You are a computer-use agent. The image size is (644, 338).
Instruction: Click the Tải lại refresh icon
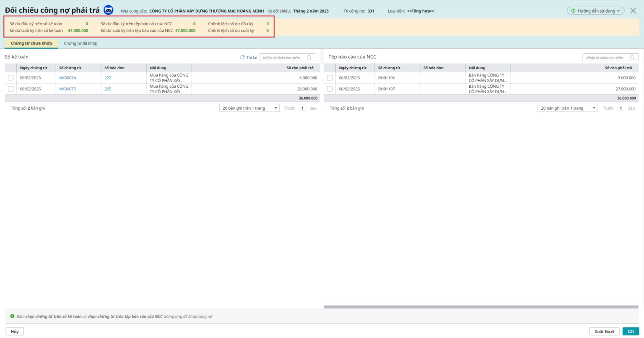pos(242,58)
